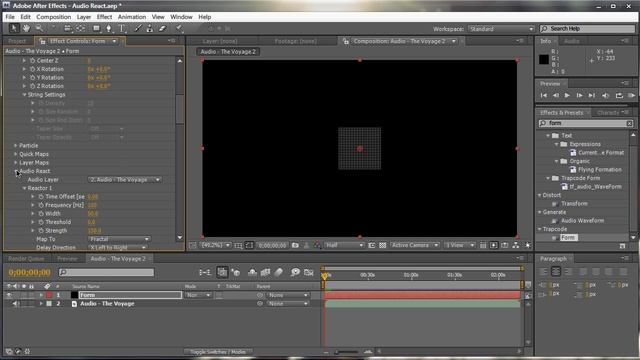Select tf_audio_WaveForm preset

596,187
